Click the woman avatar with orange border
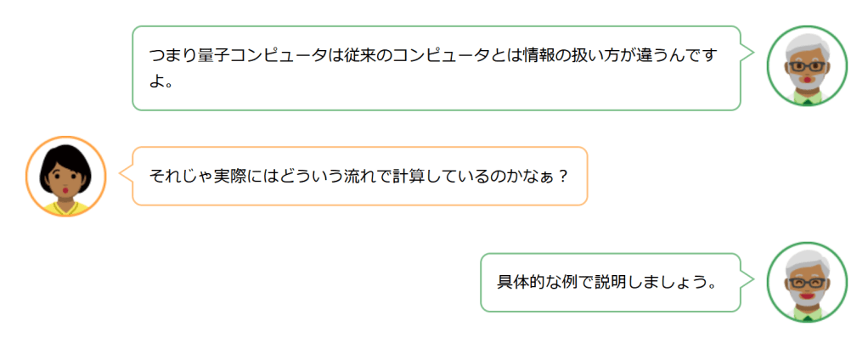The height and width of the screenshot is (343, 868). point(66,177)
